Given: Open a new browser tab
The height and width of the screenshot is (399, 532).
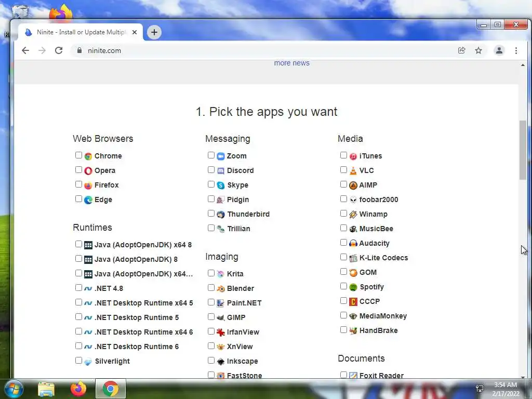Looking at the screenshot, I should pos(154,32).
